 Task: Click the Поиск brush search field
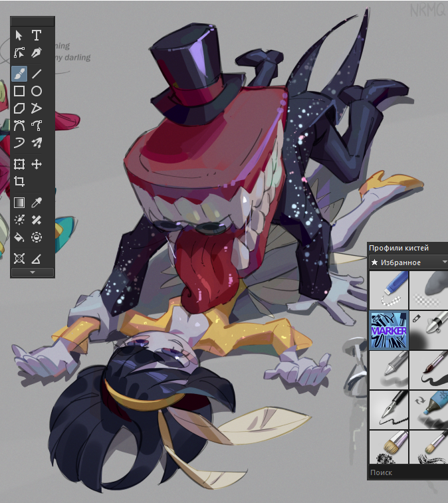tap(408, 472)
